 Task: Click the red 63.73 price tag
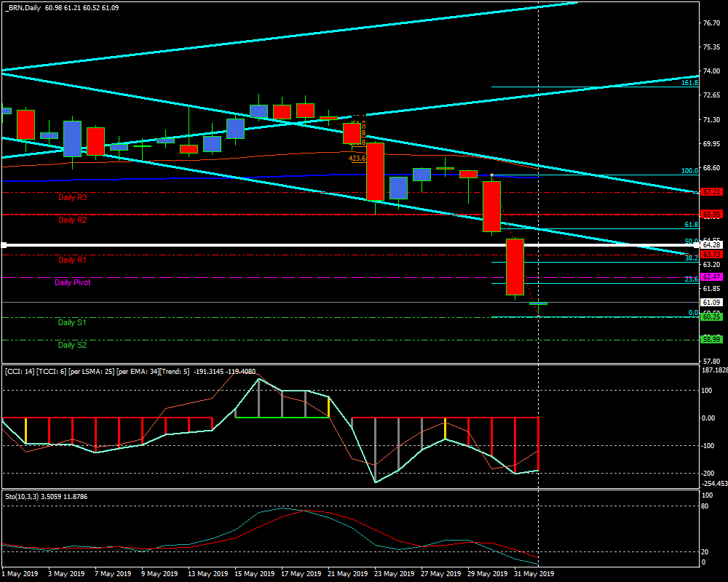click(711, 255)
